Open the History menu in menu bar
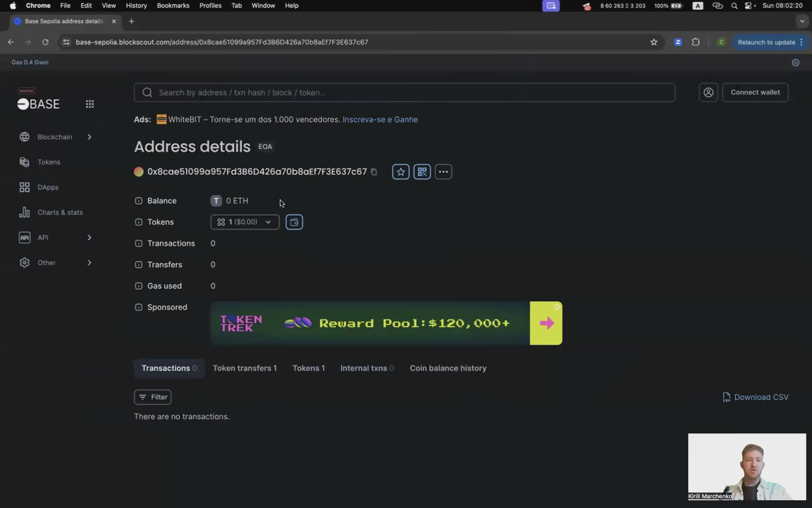The image size is (812, 508). pos(136,6)
